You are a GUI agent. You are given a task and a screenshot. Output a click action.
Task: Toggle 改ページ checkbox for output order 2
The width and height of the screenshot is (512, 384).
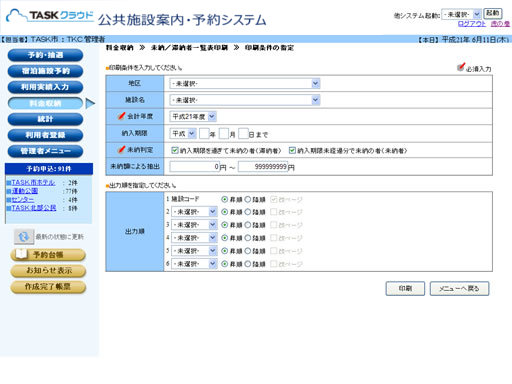tap(274, 212)
